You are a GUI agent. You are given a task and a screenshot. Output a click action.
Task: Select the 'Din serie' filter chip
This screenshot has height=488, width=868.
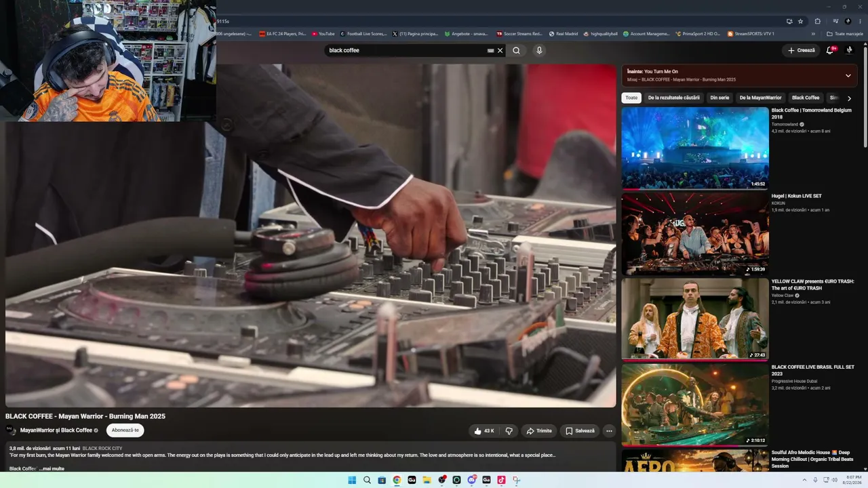(719, 98)
